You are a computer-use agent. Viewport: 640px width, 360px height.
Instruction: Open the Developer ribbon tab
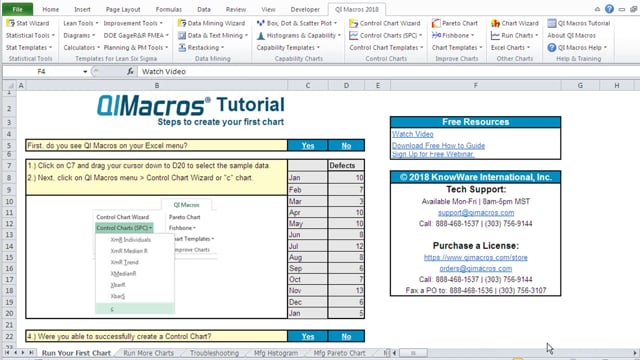pyautogui.click(x=305, y=9)
